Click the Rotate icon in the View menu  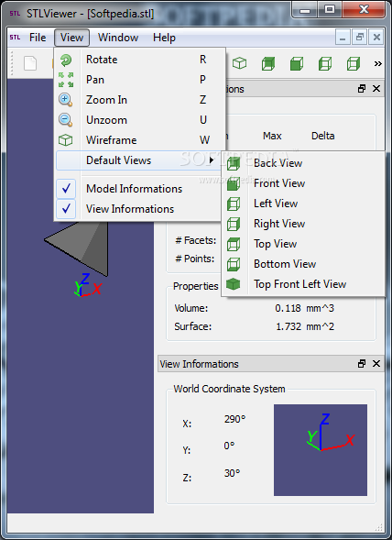click(x=66, y=60)
